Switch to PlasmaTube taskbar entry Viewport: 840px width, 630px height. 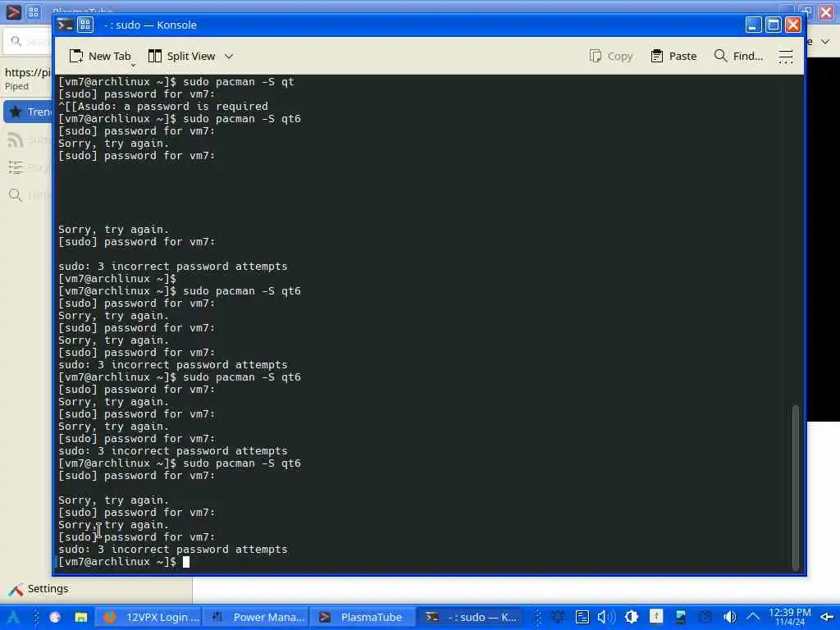(x=363, y=617)
